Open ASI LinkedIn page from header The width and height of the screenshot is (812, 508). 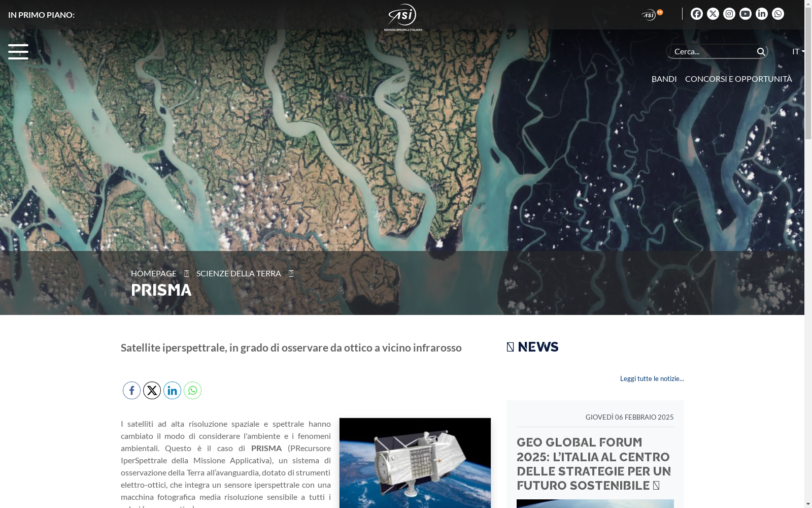pos(762,14)
